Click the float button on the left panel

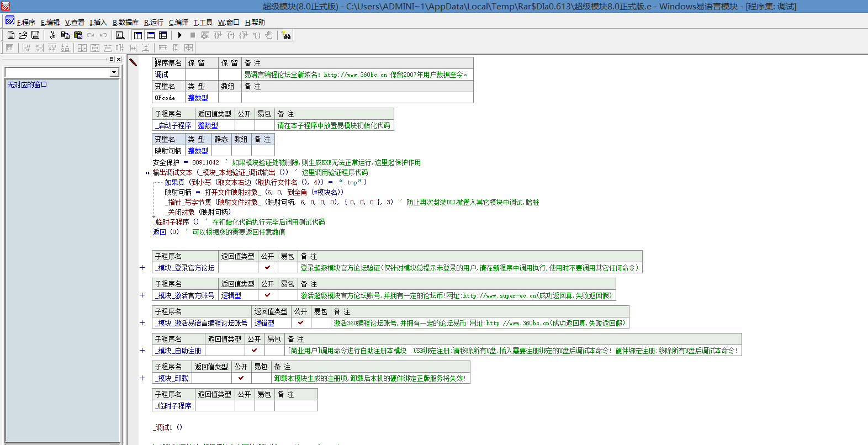[112, 59]
